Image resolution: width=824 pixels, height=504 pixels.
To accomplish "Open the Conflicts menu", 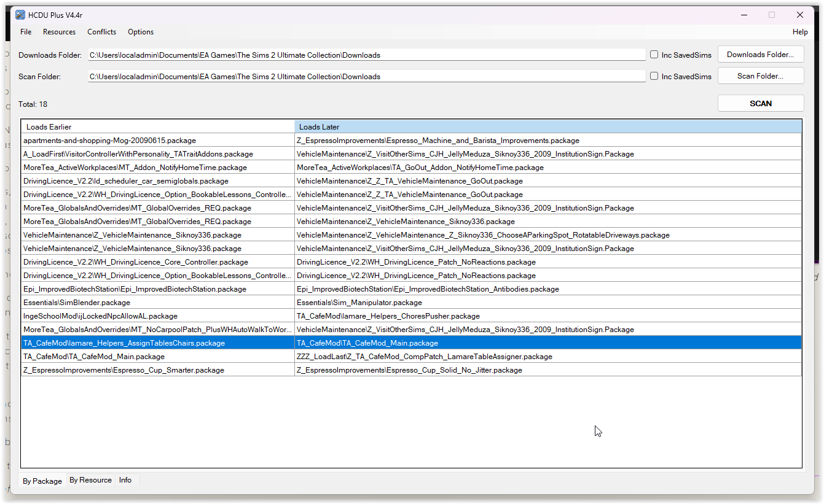I will [x=101, y=32].
